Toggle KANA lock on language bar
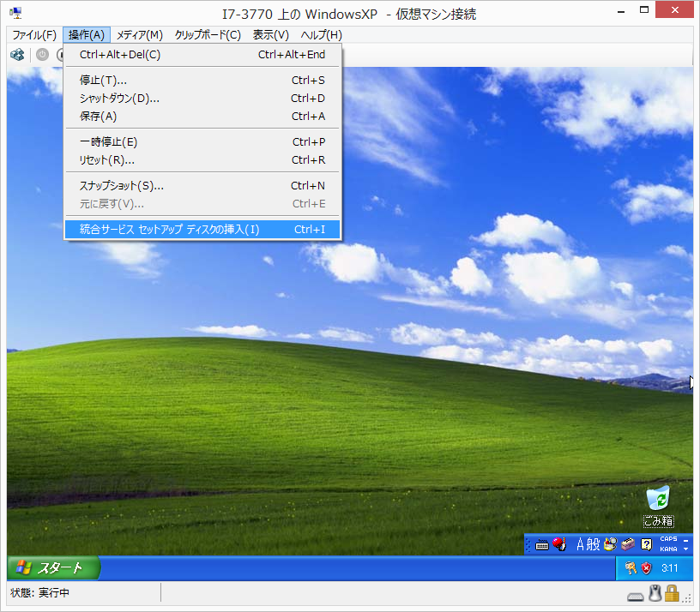Viewport: 700px width, 612px height. pyautogui.click(x=668, y=549)
